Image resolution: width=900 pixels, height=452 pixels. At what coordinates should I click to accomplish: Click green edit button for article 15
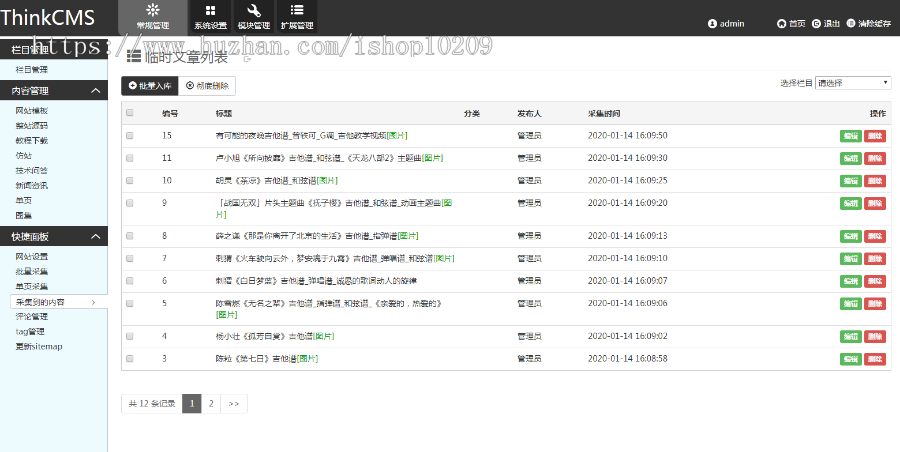coord(851,136)
